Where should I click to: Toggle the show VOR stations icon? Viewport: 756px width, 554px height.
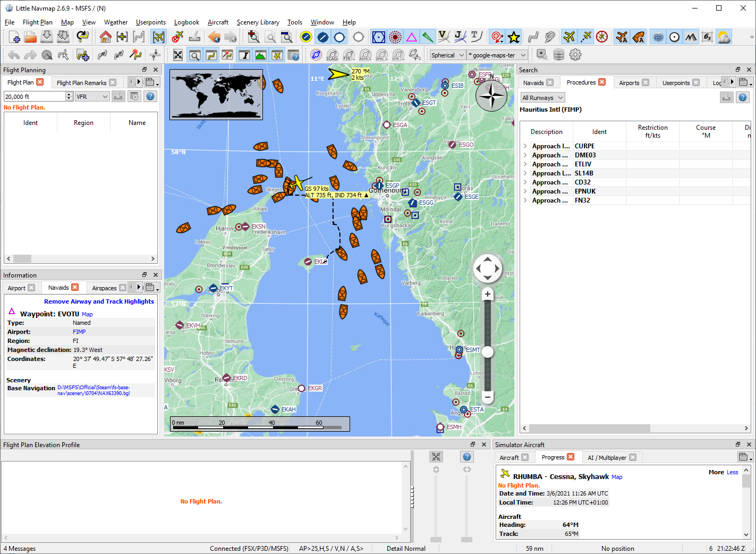coord(379,37)
